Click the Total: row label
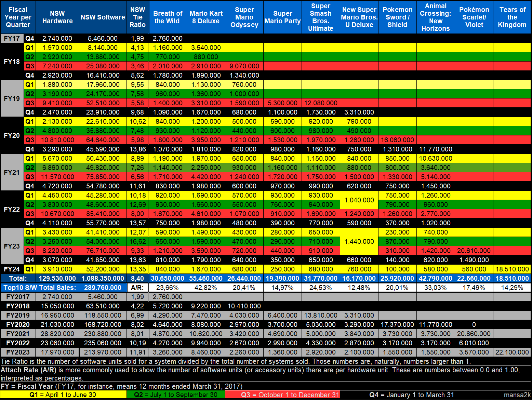The width and height of the screenshot is (532, 400). (x=18, y=278)
